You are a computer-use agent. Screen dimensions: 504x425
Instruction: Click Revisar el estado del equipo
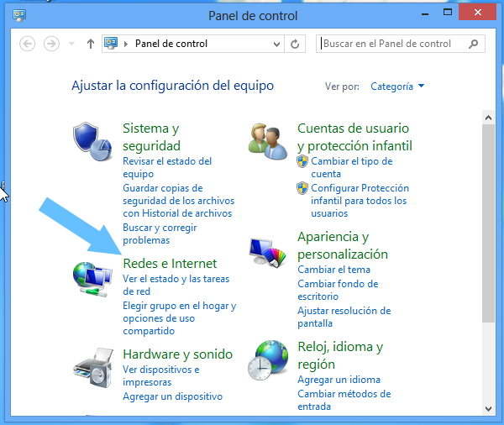click(167, 167)
